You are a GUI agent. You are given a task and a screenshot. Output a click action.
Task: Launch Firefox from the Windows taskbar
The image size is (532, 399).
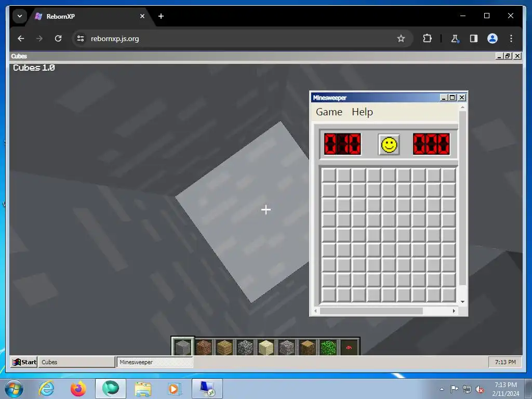(x=78, y=389)
